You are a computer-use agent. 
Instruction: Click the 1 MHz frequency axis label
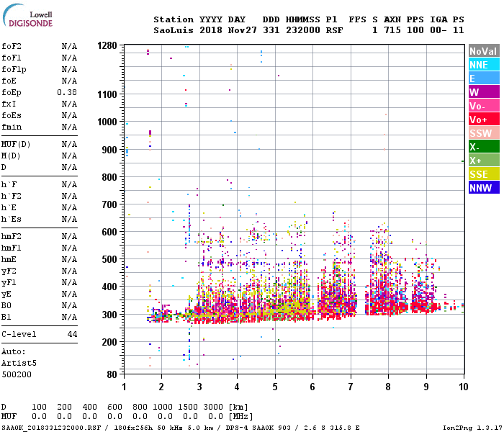click(124, 387)
